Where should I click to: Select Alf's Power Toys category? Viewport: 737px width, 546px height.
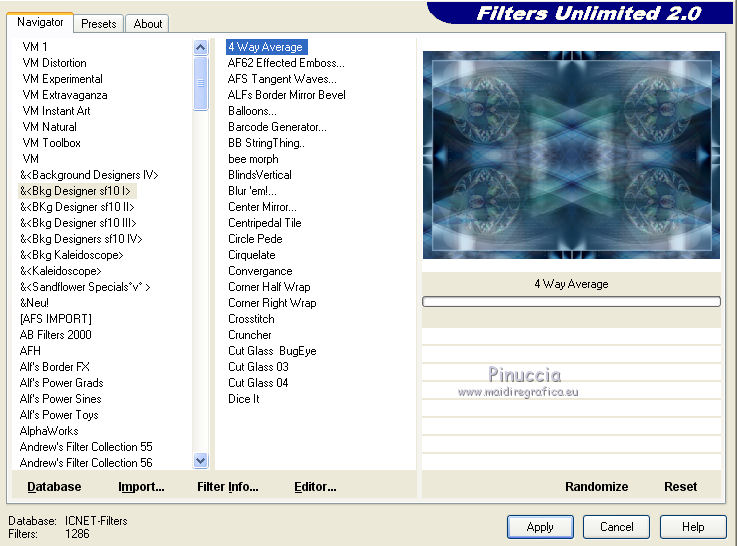59,414
